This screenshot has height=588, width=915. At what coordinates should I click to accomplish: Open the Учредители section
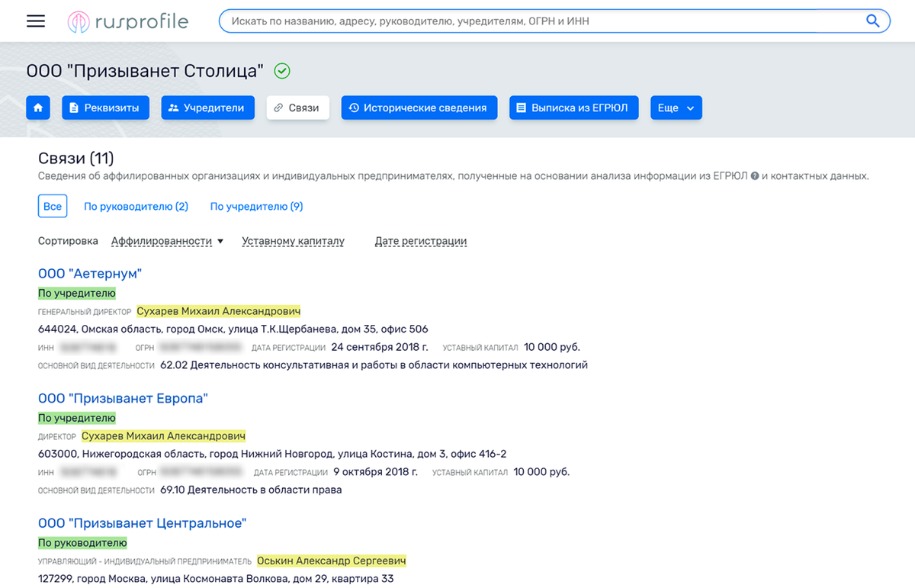pos(207,108)
